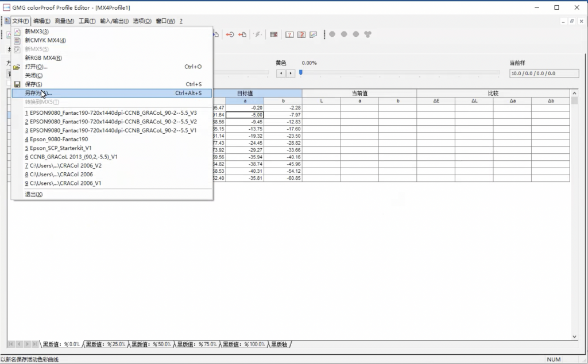Go to first sheet tab arrow

coord(11,344)
